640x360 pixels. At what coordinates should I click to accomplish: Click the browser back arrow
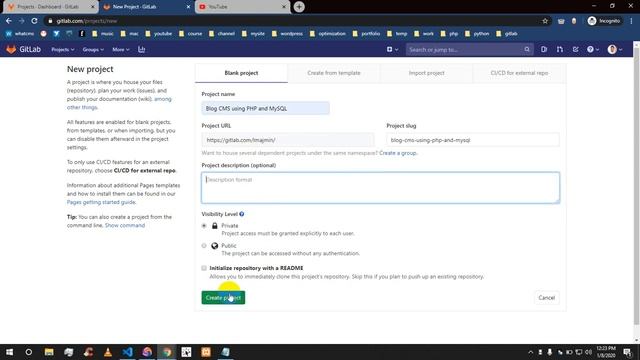9,21
